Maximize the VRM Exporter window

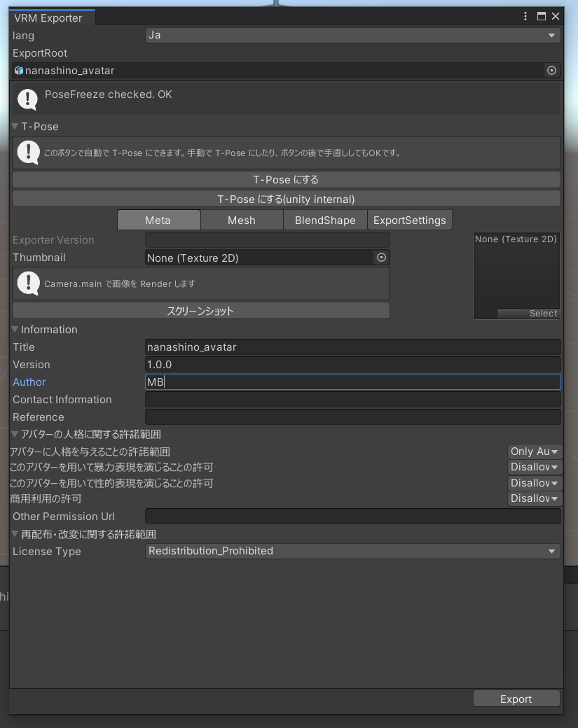click(542, 16)
